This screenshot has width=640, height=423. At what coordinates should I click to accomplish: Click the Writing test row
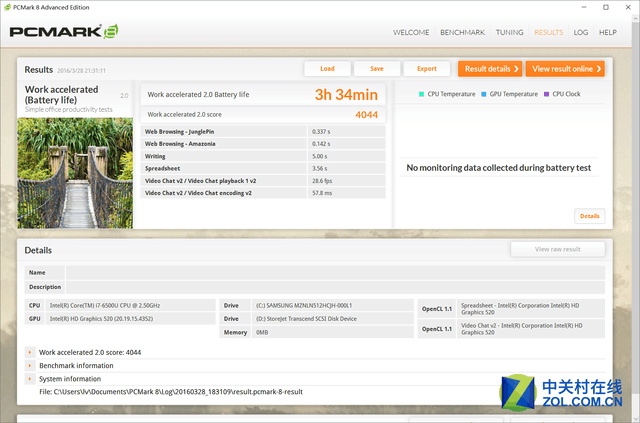pyautogui.click(x=263, y=156)
